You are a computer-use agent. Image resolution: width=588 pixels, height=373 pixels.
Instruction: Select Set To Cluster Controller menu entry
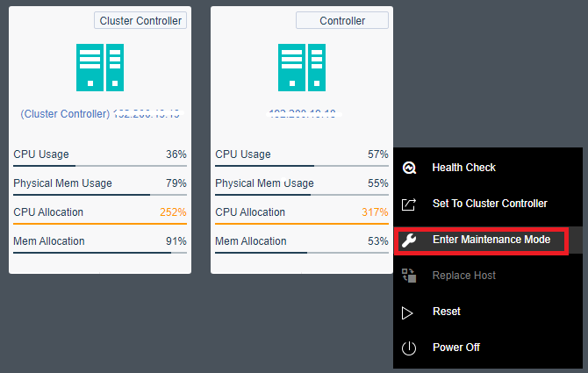489,204
